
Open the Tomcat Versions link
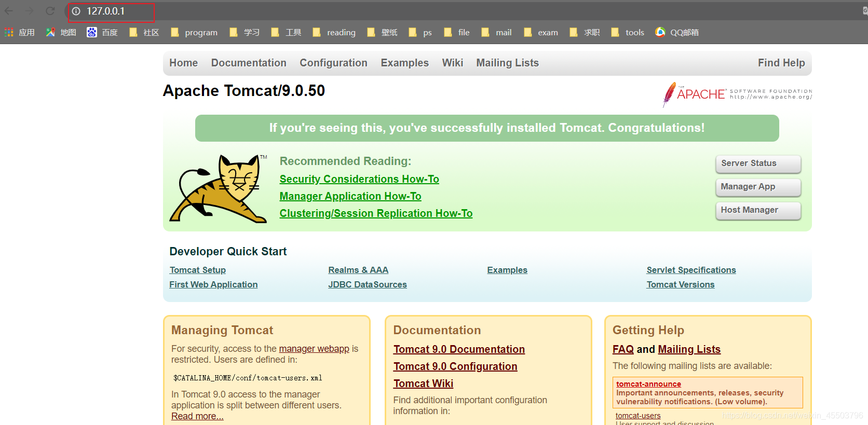point(681,284)
